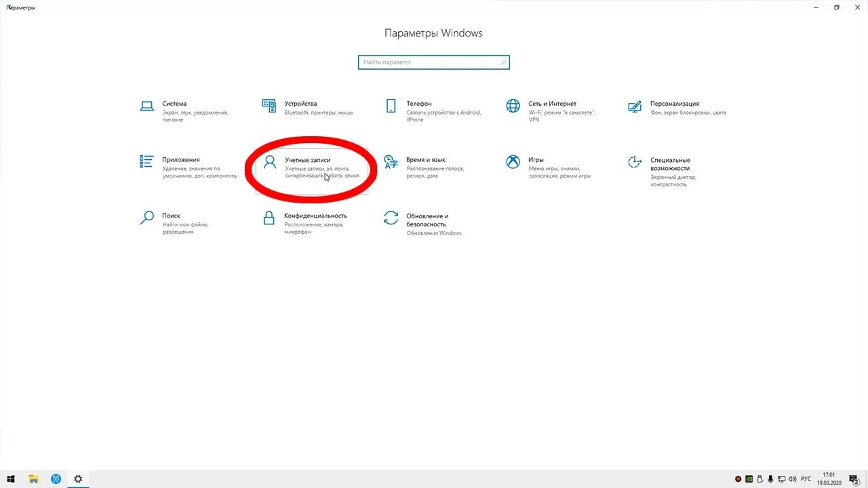The width and height of the screenshot is (868, 488).
Task: Open the Учетные записи person icon
Action: [x=270, y=162]
